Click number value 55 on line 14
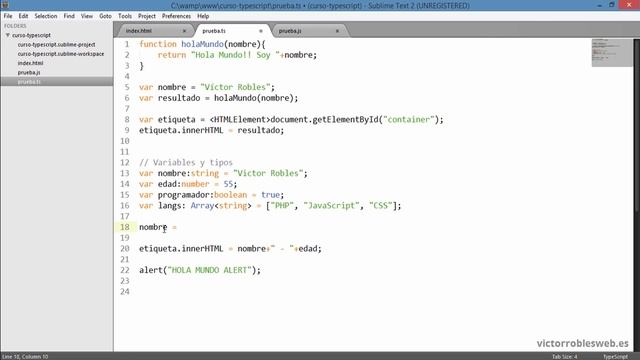This screenshot has width=640, height=360. [228, 184]
